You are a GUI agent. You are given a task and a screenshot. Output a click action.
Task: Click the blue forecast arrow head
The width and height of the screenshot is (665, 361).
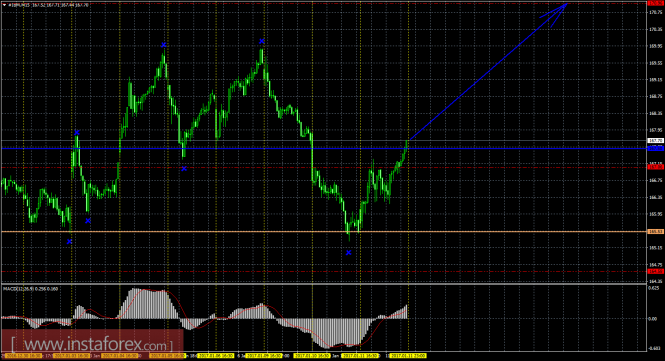click(x=557, y=14)
